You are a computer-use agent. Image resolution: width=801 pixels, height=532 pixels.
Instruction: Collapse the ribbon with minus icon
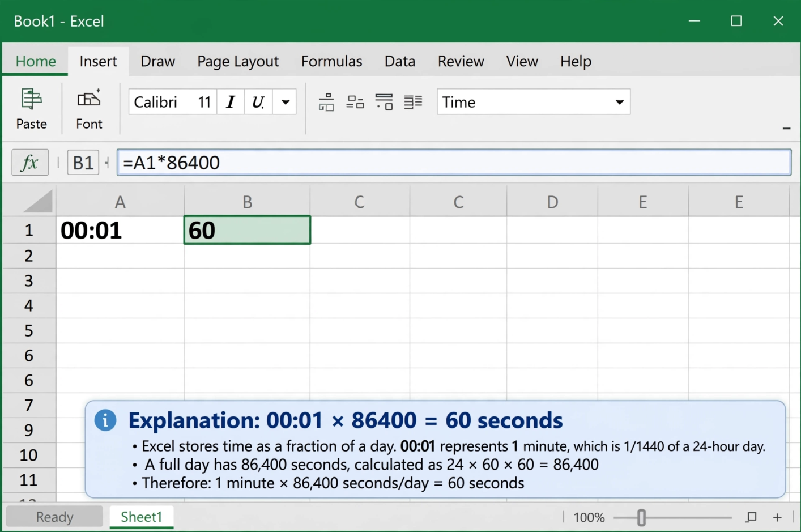tap(786, 129)
